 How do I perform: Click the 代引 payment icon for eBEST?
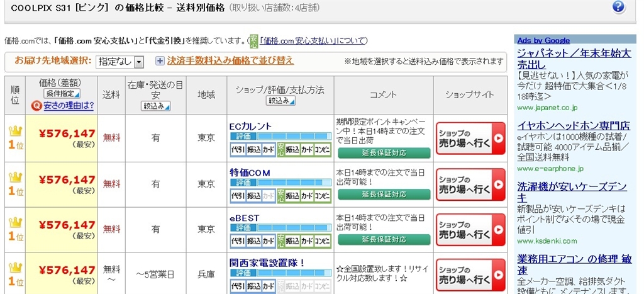click(237, 240)
